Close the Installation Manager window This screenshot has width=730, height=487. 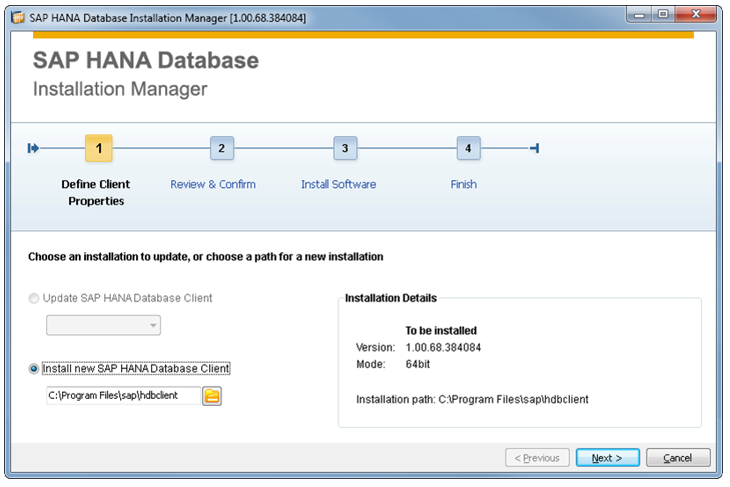696,15
